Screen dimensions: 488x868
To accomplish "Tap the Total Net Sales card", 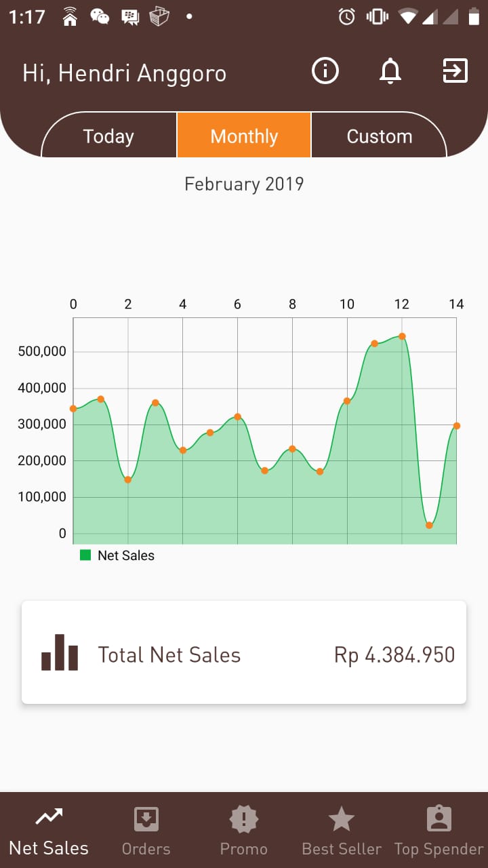I will 244,652.
